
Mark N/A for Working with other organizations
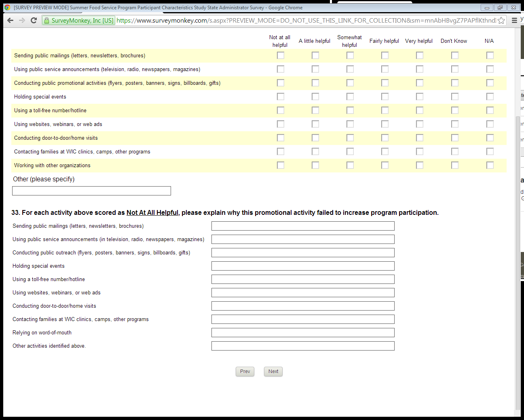[490, 165]
